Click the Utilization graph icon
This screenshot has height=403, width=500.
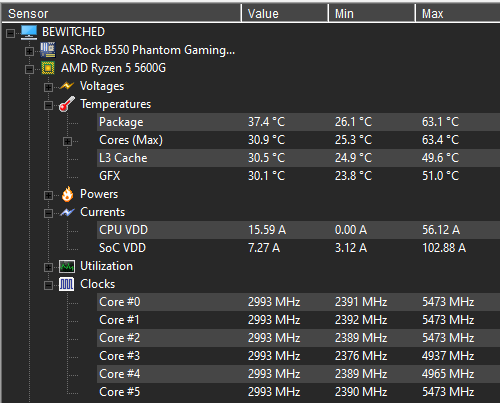click(x=67, y=266)
